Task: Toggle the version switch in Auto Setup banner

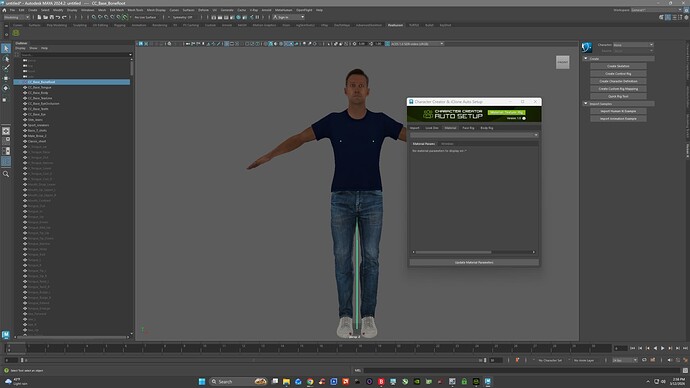Action: pos(524,118)
